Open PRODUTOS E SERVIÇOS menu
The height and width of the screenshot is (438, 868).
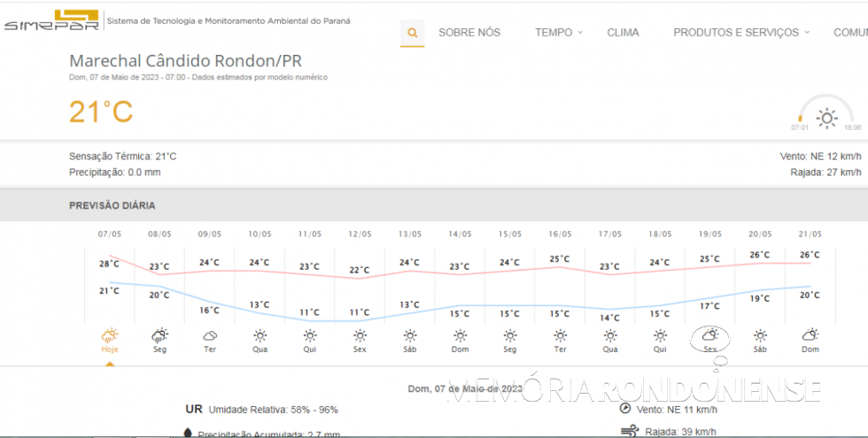tap(736, 33)
